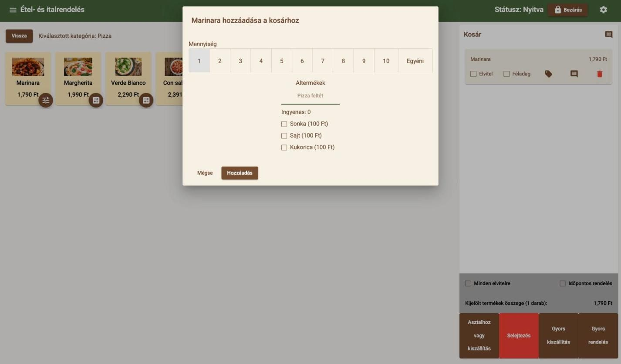Select the Marinara pizza thumbnail
This screenshot has height=364, width=621.
tap(28, 67)
